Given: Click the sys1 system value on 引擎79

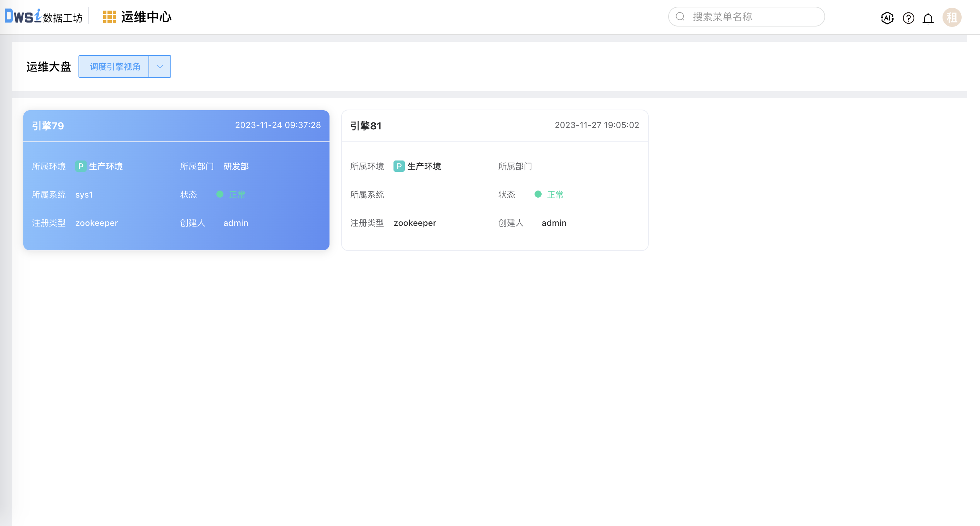Looking at the screenshot, I should [84, 194].
